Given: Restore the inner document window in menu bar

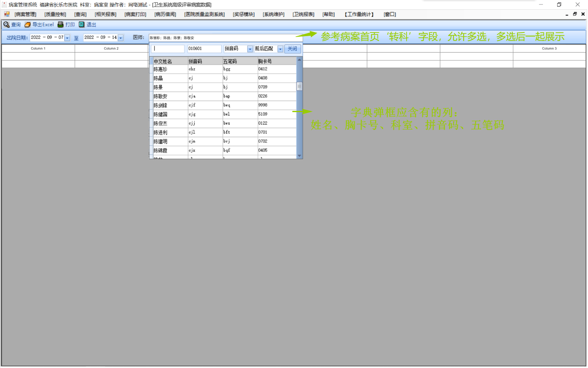Looking at the screenshot, I should (575, 14).
